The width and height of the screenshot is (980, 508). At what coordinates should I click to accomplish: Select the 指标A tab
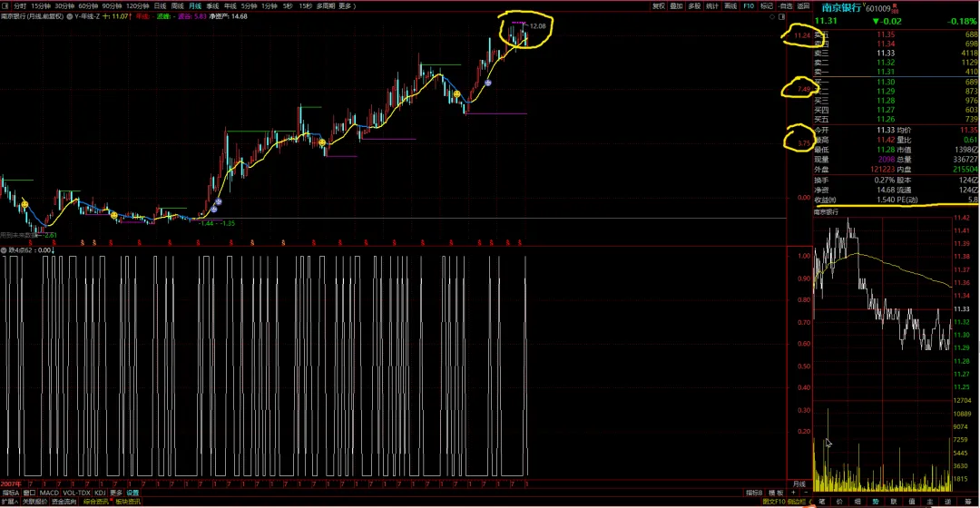pyautogui.click(x=11, y=493)
